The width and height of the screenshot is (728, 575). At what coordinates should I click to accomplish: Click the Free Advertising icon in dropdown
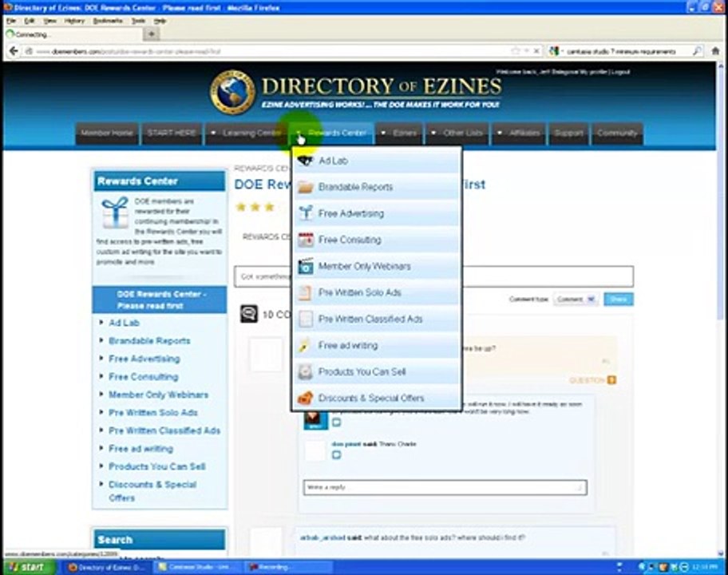coord(305,213)
